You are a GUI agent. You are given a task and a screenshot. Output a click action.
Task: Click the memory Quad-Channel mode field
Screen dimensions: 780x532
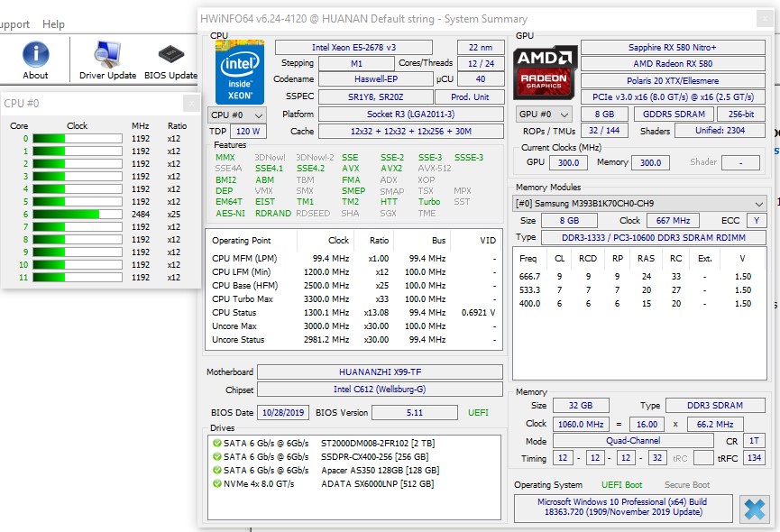tap(633, 441)
